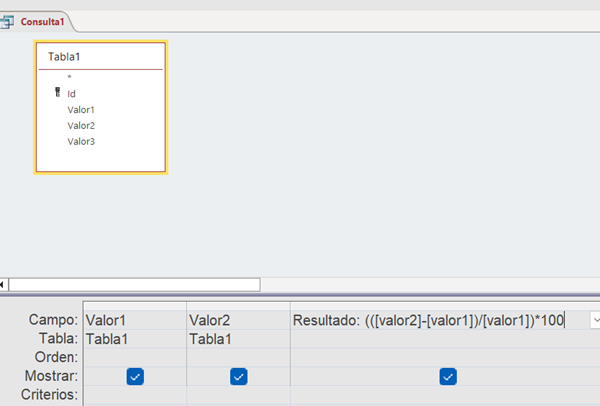Image resolution: width=600 pixels, height=406 pixels.
Task: Select the asterisk all-fields row in Tabla1
Action: (69, 77)
